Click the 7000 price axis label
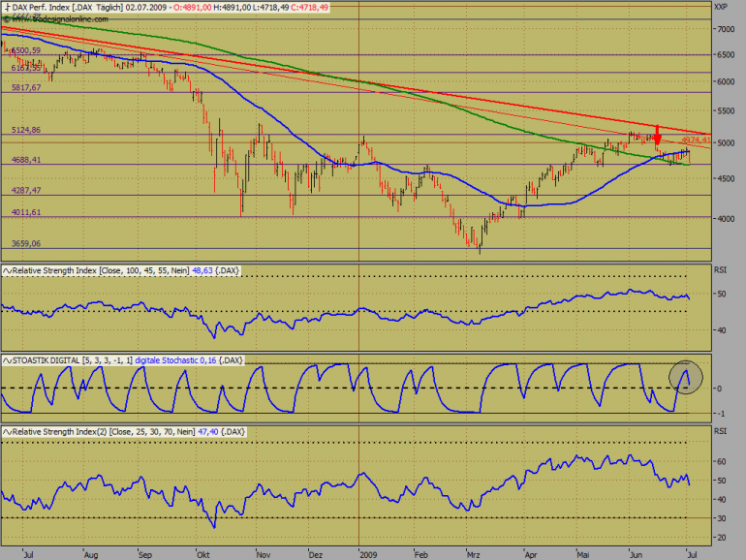 [726, 29]
